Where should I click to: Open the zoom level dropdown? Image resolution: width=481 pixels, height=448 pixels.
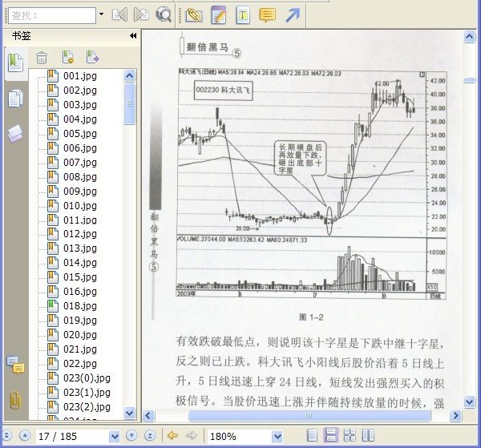[x=277, y=436]
